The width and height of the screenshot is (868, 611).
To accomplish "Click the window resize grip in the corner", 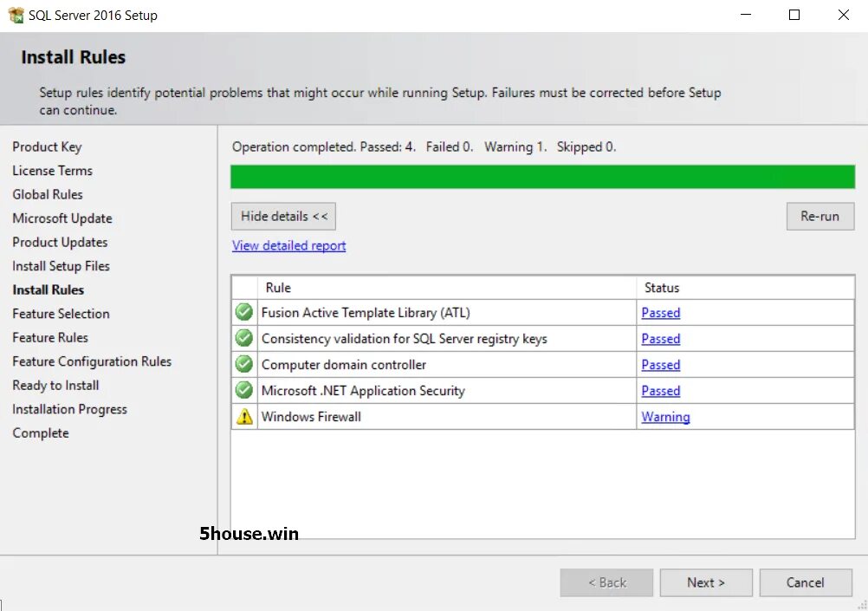I will click(x=863, y=606).
